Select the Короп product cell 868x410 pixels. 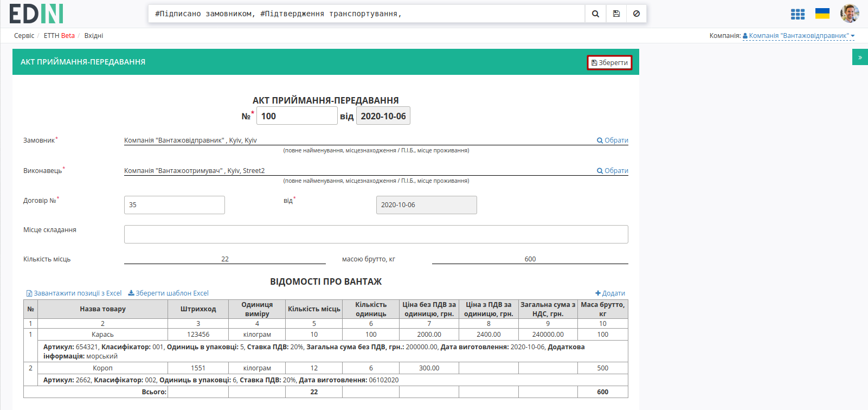tap(102, 368)
